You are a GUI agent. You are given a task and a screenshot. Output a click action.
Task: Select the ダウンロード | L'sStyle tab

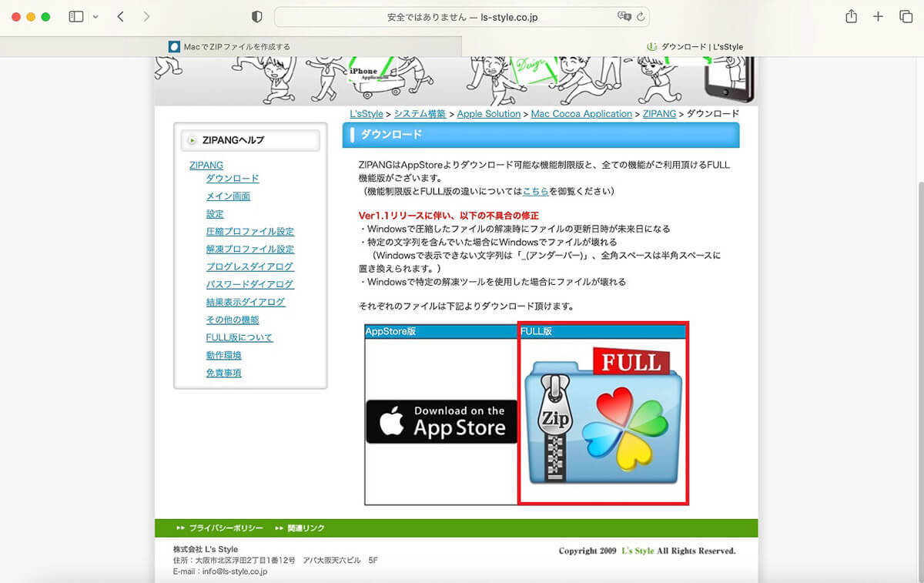pos(693,46)
